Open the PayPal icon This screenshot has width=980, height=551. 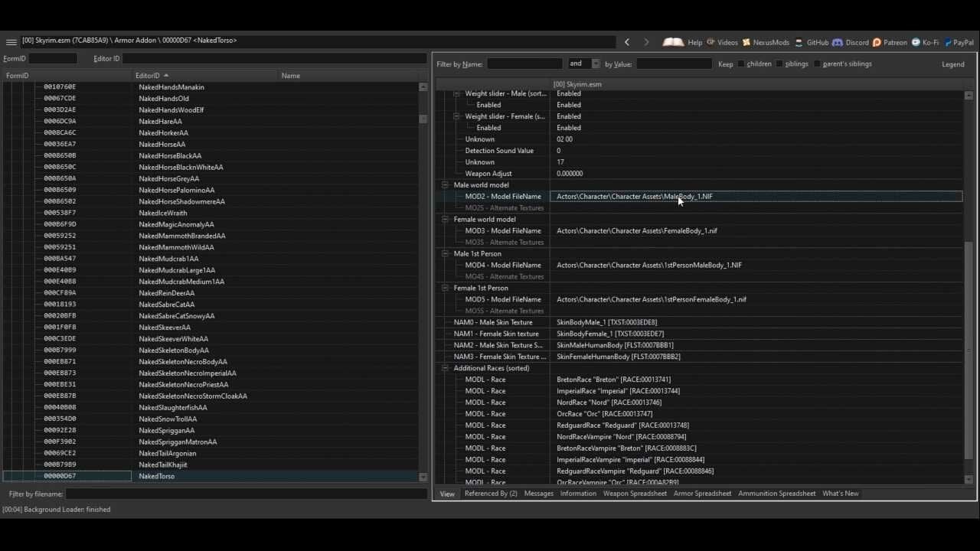(948, 42)
